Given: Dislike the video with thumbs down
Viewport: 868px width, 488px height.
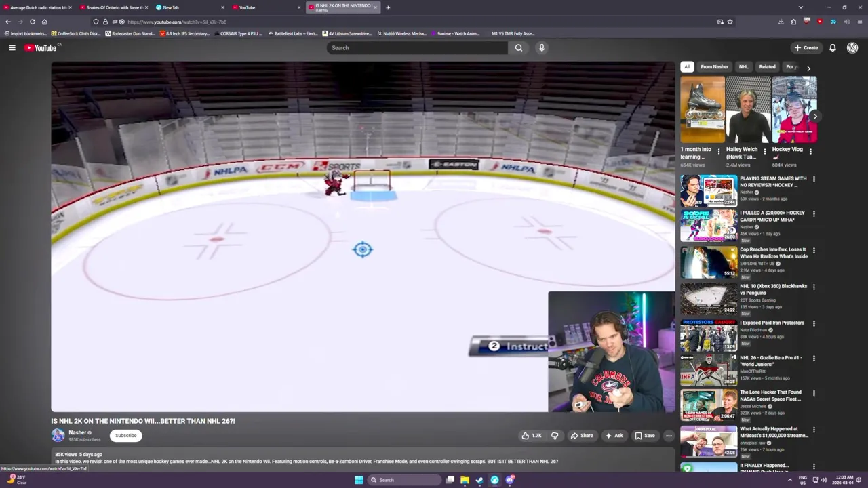Looking at the screenshot, I should coord(555,436).
